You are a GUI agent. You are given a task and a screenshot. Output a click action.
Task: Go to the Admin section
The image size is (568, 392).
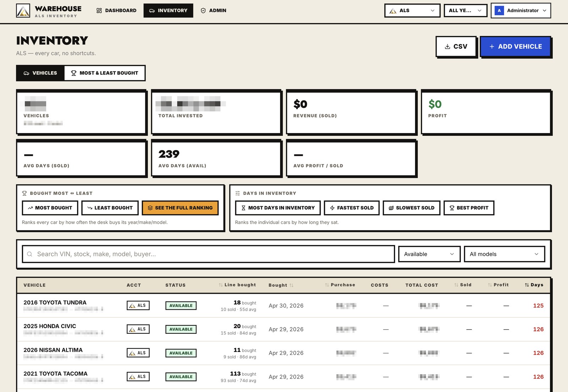click(213, 11)
